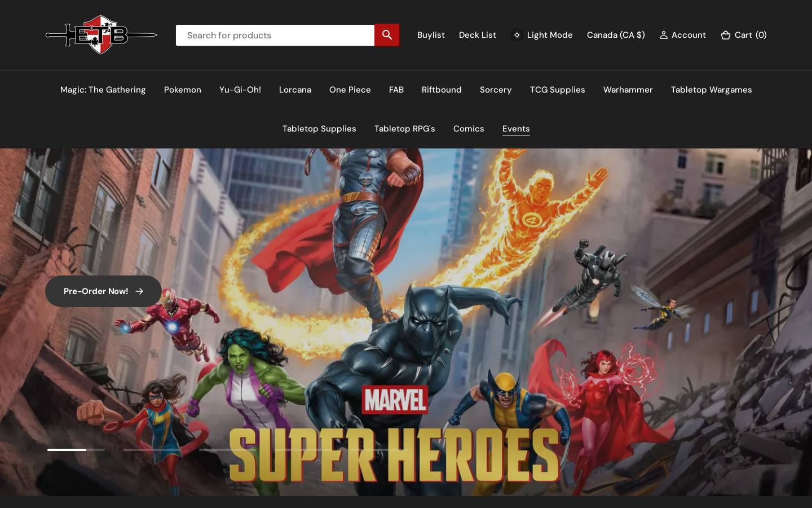Screen dimensions: 812x508
Task: Open the Riftbound menu
Action: (x=442, y=90)
